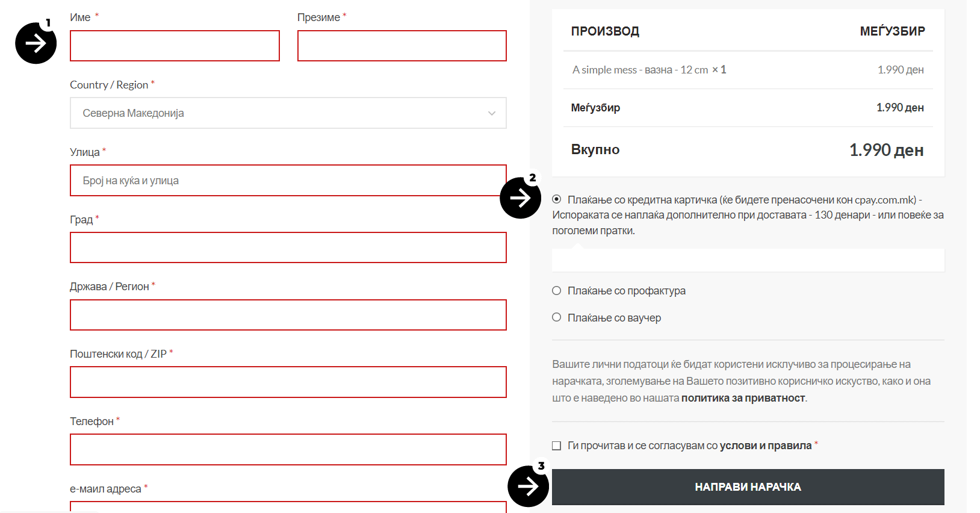Click the Име first name input field

(175, 46)
